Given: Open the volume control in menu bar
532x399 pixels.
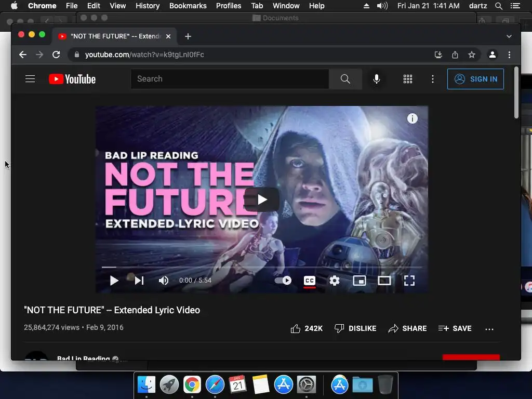Looking at the screenshot, I should tap(382, 6).
